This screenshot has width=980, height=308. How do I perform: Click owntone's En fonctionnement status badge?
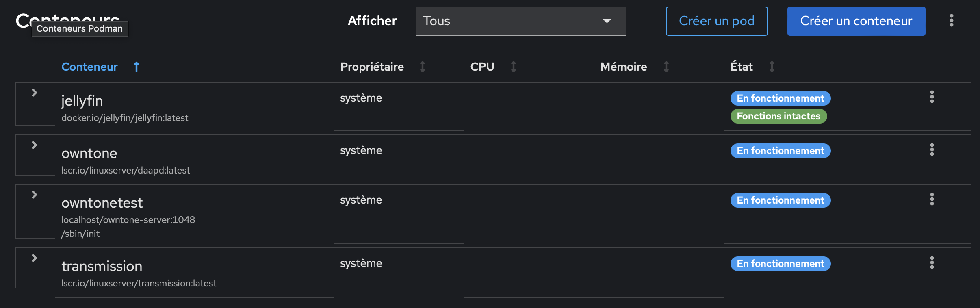(780, 150)
